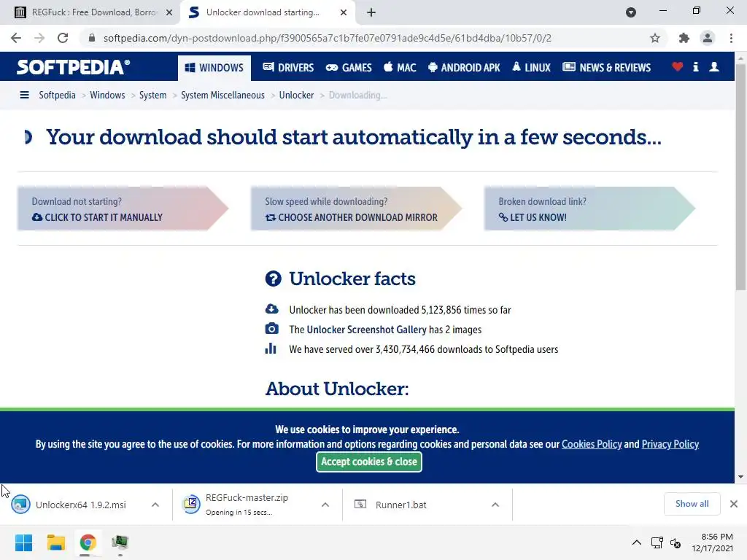Open the WINDOWS category tab
This screenshot has height=560, width=747.
(x=214, y=68)
